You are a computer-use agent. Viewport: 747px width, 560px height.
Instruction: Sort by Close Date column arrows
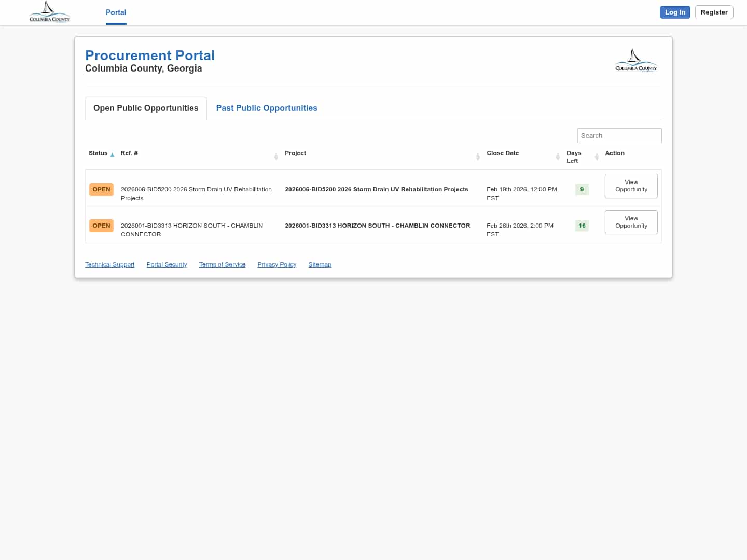(558, 157)
